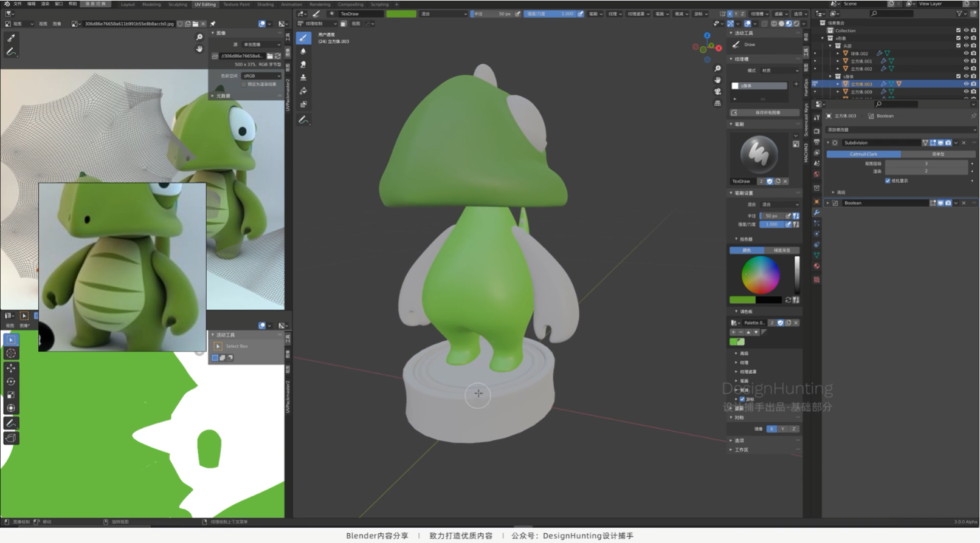Image resolution: width=980 pixels, height=543 pixels.
Task: Click the pan hand icon in the 3D viewport
Action: (x=717, y=80)
